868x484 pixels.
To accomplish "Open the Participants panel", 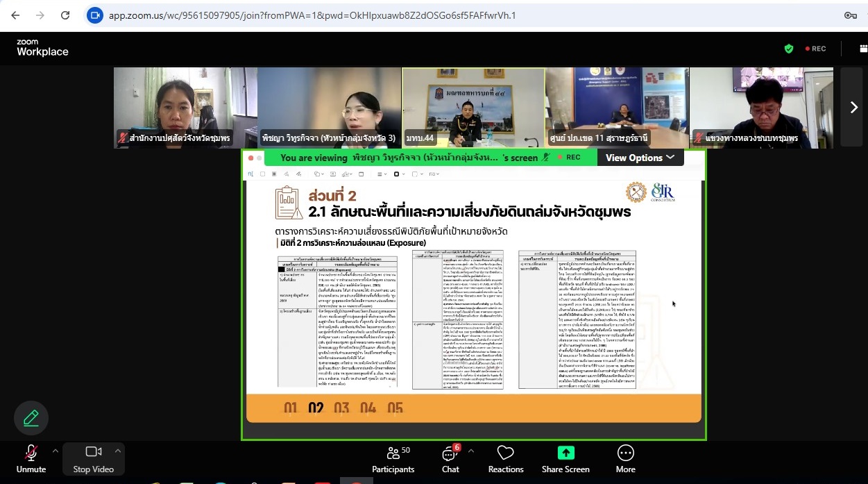I will point(393,459).
